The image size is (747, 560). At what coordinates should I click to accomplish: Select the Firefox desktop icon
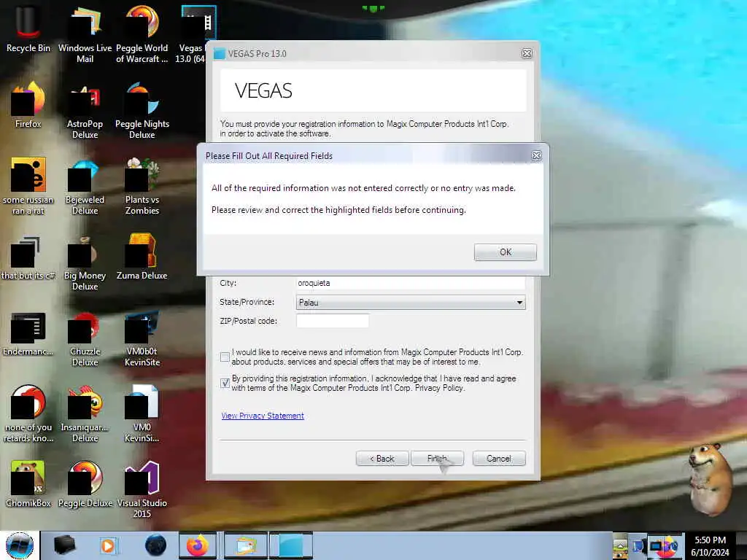point(28,105)
